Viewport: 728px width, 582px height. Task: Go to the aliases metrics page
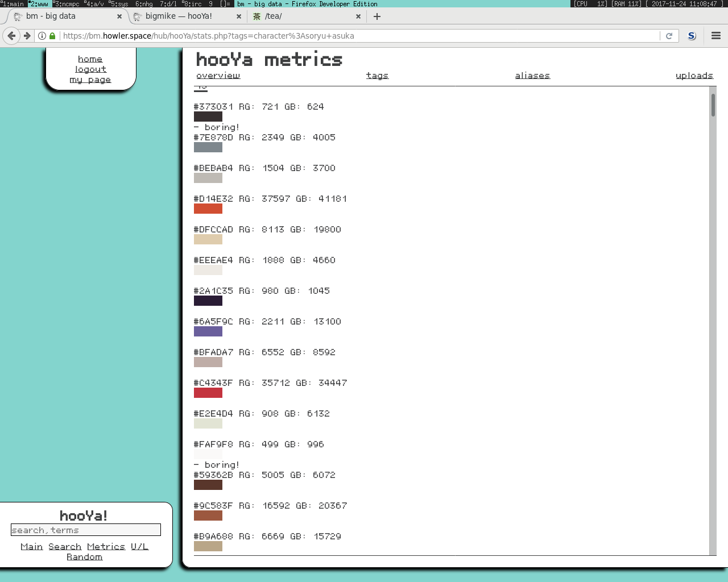(532, 76)
